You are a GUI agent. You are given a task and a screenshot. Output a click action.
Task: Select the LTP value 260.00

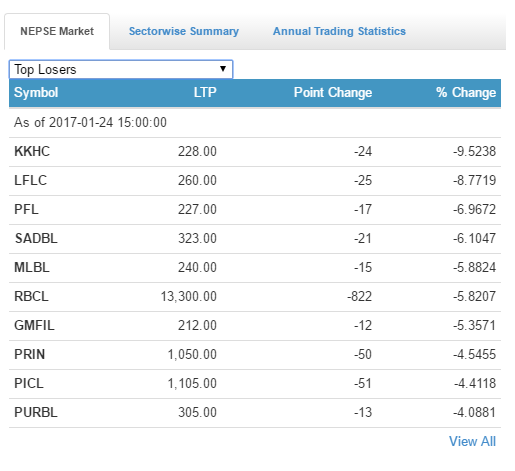197,180
